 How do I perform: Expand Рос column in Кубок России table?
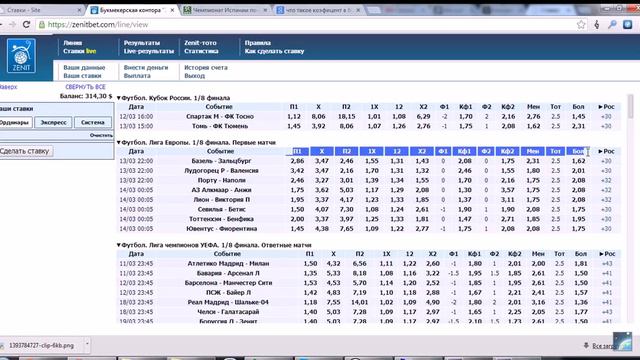pos(607,107)
